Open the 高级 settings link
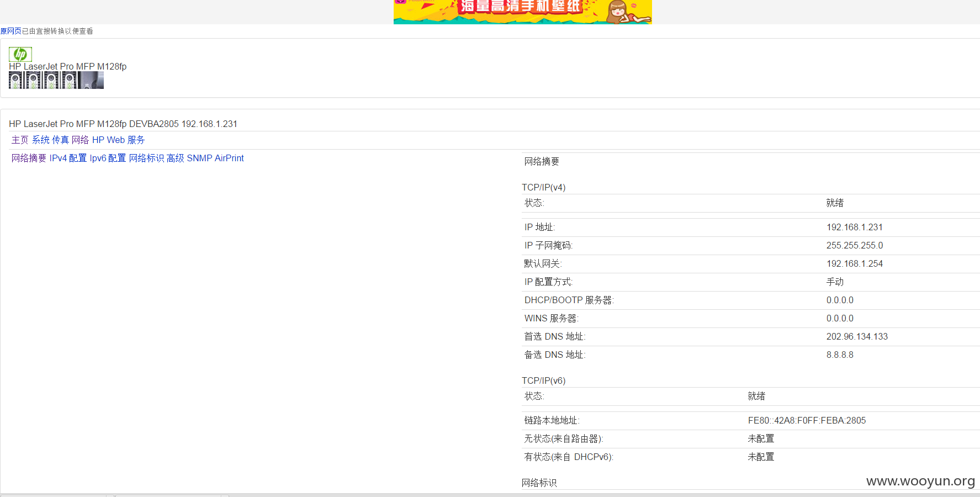Screen dimensions: 980x497 click(x=176, y=158)
